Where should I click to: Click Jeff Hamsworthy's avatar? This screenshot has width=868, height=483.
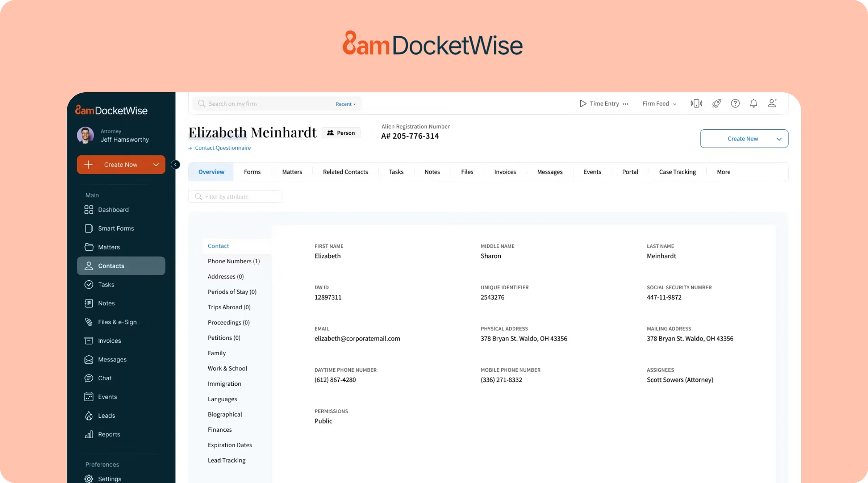coord(85,136)
